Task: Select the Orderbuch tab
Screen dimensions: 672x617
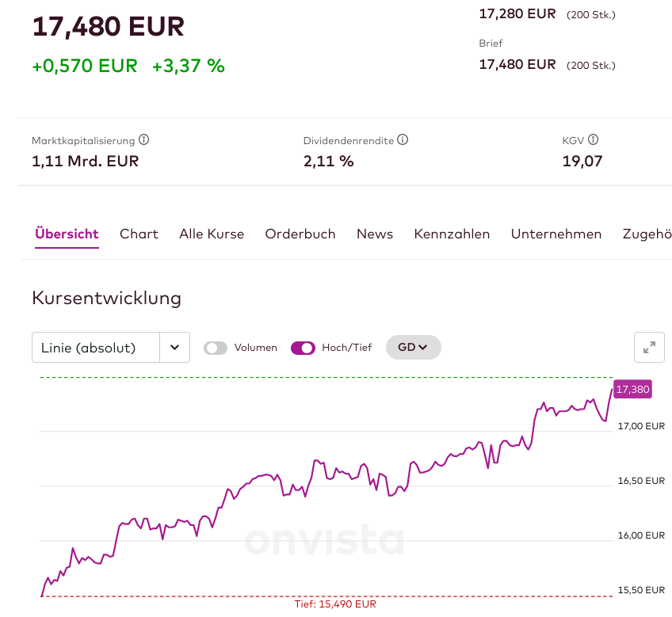Action: [x=300, y=234]
